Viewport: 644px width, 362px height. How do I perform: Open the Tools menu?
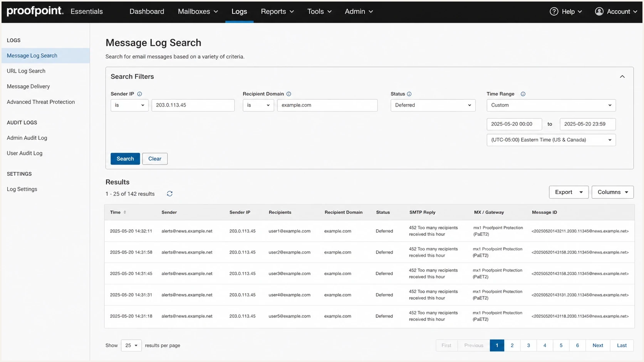(319, 12)
